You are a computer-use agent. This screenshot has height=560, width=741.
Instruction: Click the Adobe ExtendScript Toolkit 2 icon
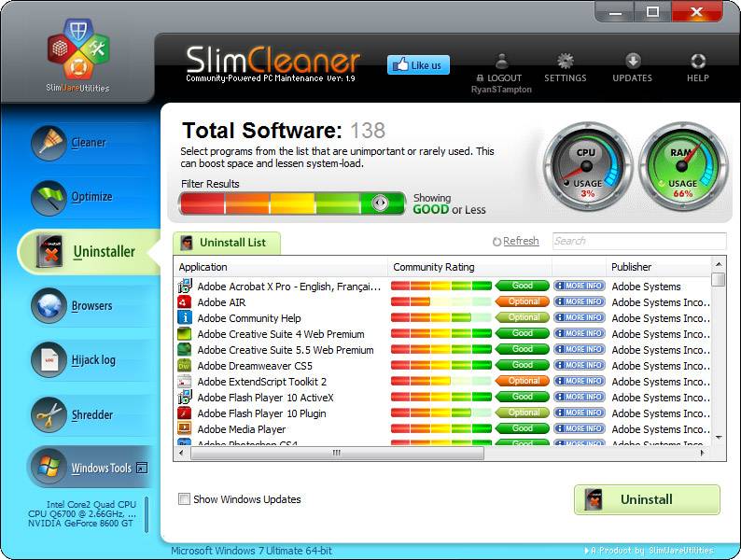pyautogui.click(x=184, y=382)
